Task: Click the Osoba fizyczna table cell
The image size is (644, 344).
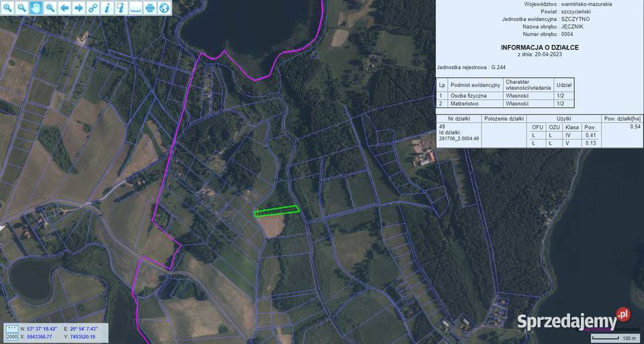Action: click(x=476, y=95)
